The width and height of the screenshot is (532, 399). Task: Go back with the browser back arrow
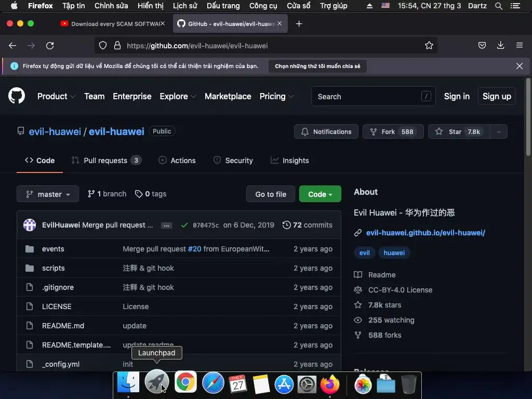pos(12,46)
